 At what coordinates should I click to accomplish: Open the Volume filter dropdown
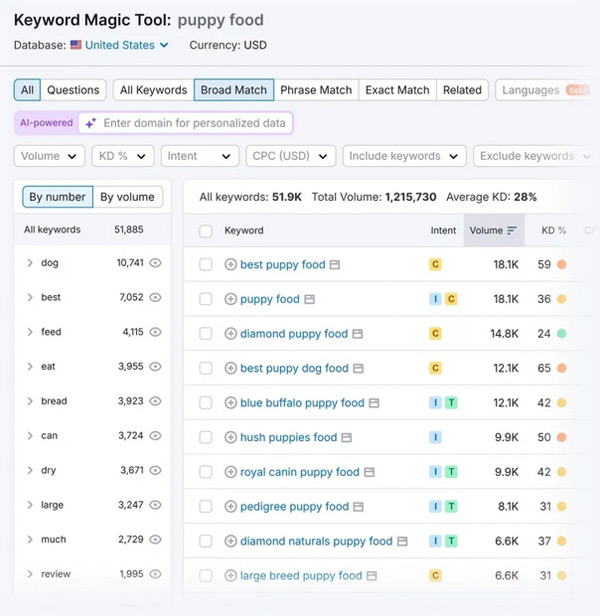tap(50, 156)
